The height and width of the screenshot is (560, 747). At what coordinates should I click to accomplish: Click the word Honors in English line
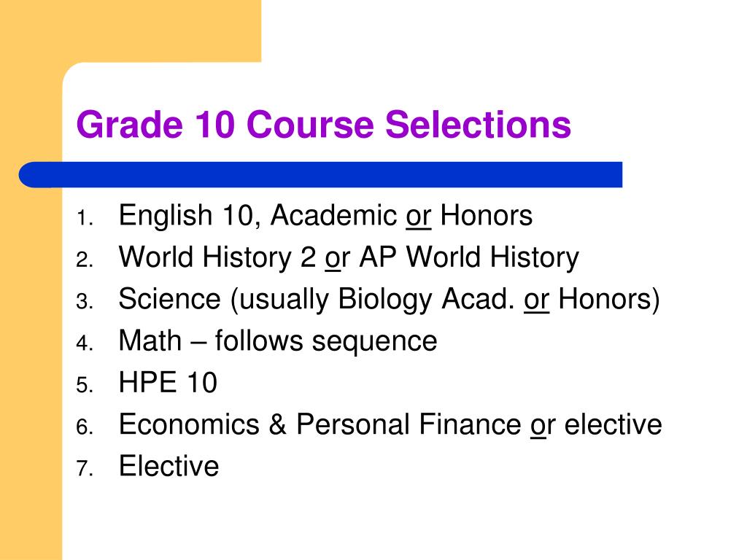click(487, 215)
